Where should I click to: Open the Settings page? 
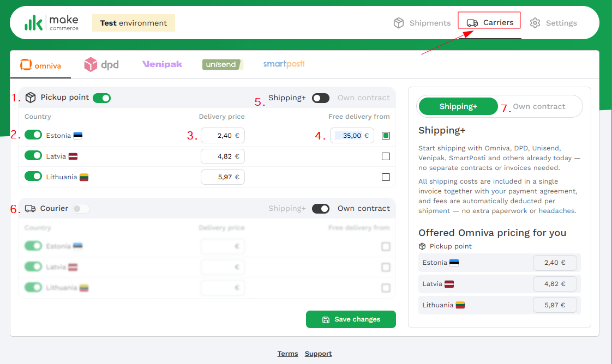[554, 23]
